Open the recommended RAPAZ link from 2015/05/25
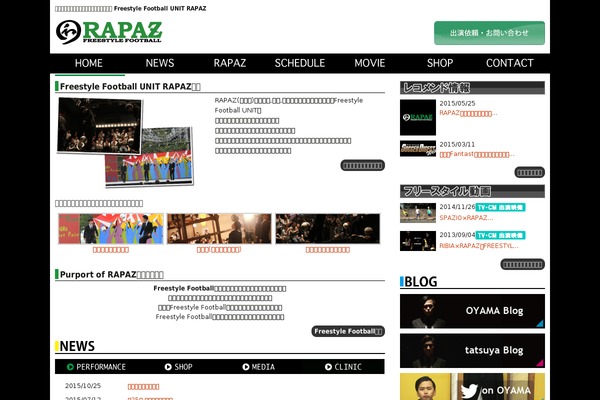Image resolution: width=600 pixels, height=400 pixels. click(x=468, y=113)
